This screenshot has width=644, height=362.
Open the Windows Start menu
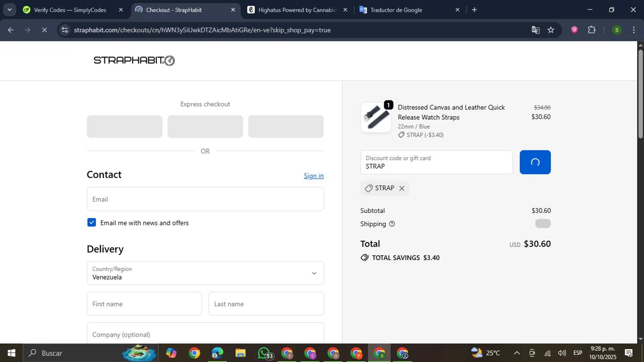tap(12, 353)
